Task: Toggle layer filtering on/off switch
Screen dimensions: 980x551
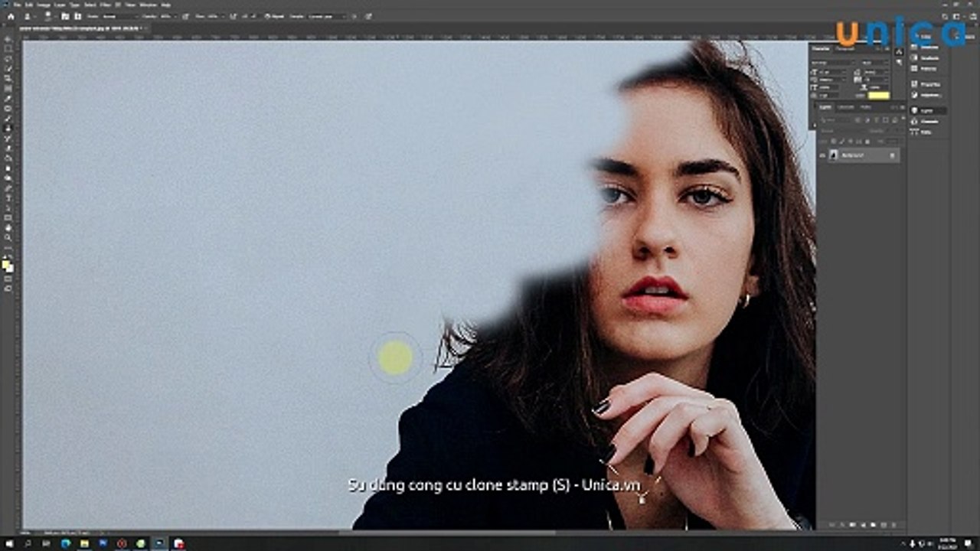Action: (903, 118)
